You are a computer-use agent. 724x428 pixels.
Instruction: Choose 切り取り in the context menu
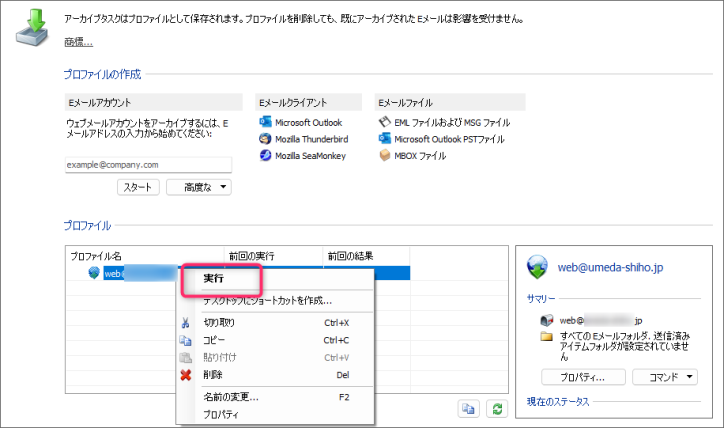219,323
